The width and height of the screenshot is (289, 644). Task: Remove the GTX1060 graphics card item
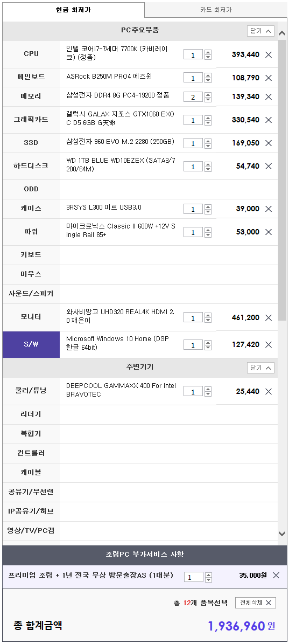269,120
